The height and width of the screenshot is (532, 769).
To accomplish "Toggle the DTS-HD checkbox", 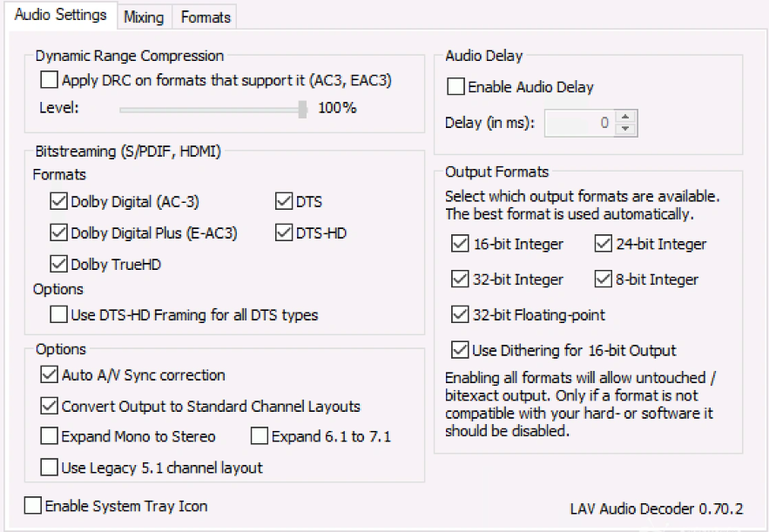I will pyautogui.click(x=284, y=233).
